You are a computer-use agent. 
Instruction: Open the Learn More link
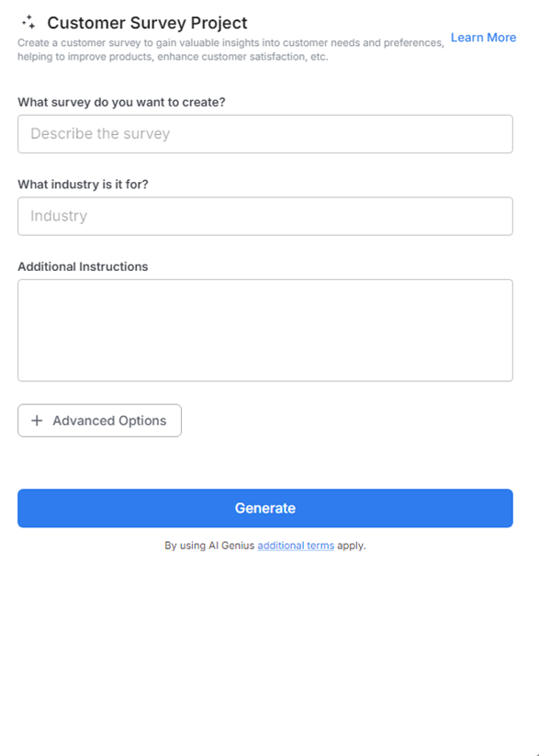click(483, 38)
